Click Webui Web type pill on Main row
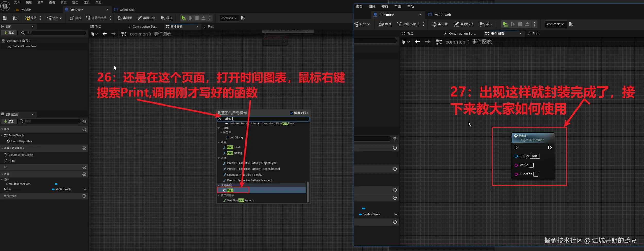This screenshot has height=251, width=644. coord(61,189)
